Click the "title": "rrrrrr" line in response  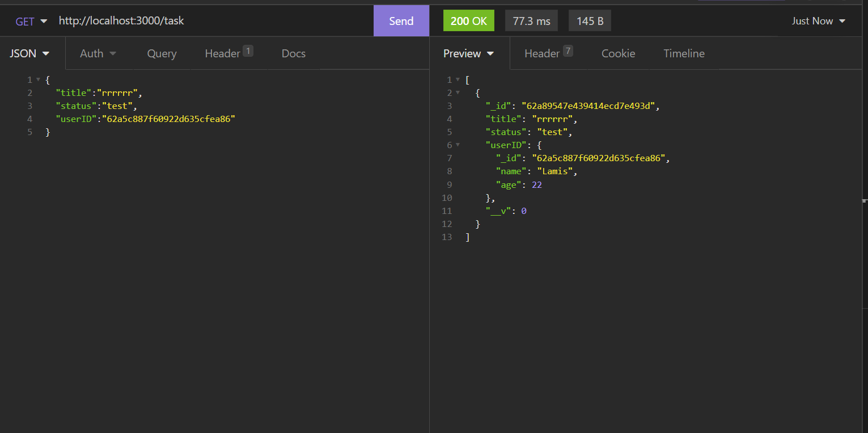click(x=531, y=119)
